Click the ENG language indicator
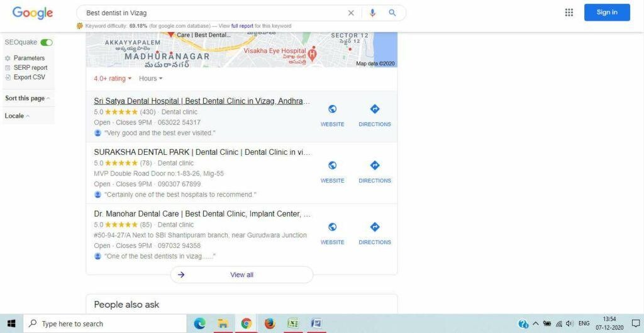This screenshot has width=644, height=333. [584, 324]
